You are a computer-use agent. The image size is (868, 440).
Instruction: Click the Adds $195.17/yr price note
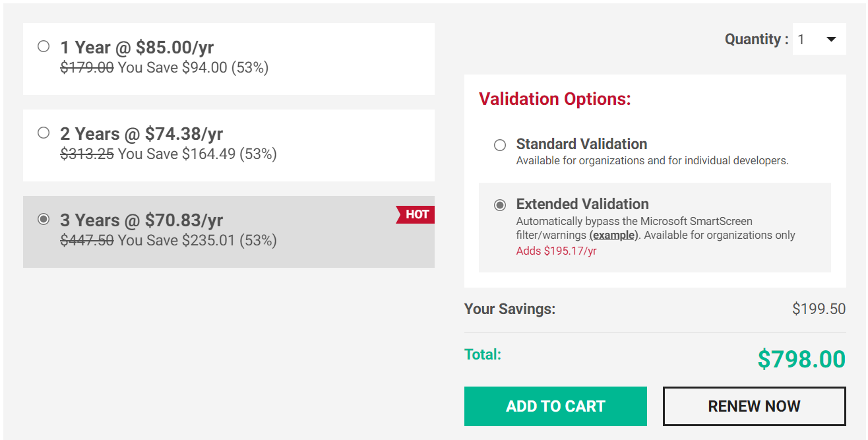tap(556, 251)
